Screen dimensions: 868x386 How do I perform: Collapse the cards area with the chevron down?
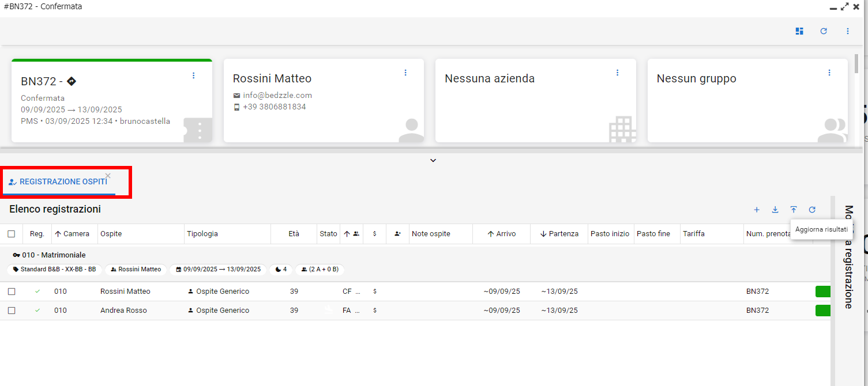433,160
